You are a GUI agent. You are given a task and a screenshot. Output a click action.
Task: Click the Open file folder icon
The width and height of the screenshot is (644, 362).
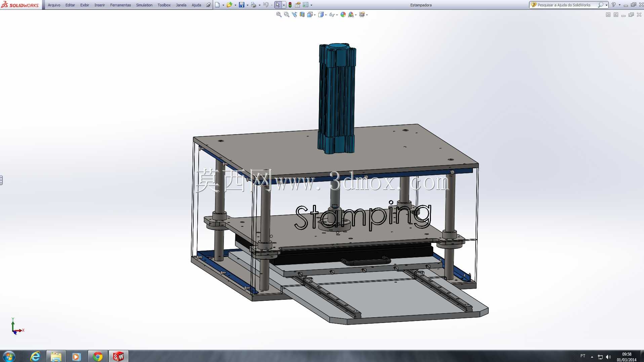coord(229,5)
